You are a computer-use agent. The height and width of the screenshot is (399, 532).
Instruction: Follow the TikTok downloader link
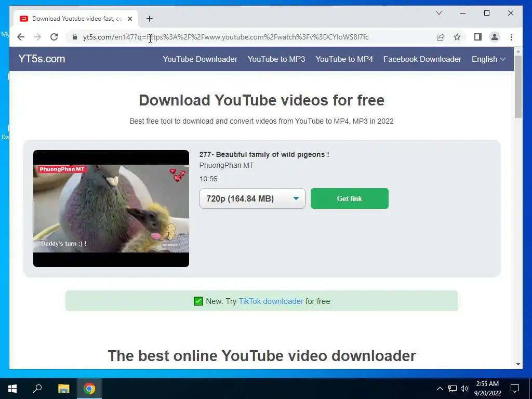coord(271,301)
